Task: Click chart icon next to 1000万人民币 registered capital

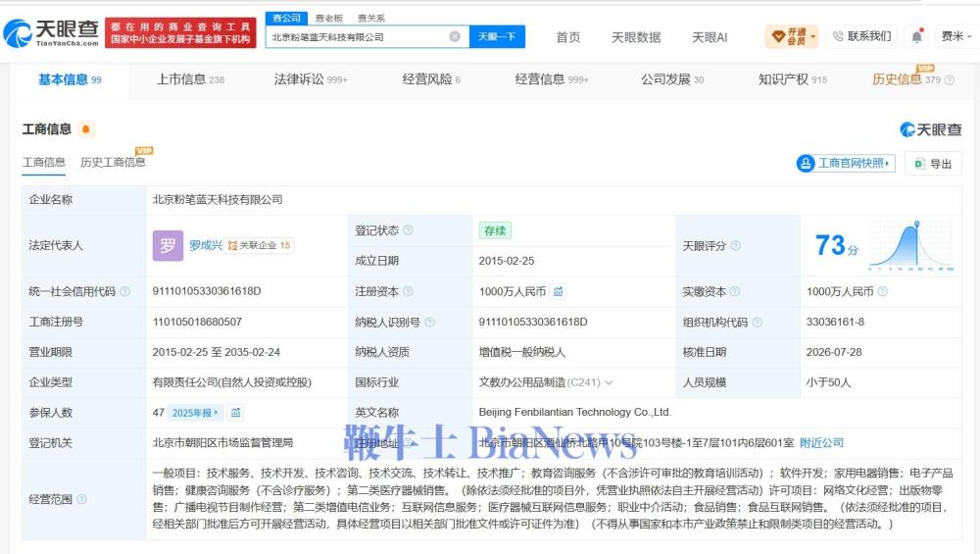Action: coord(559,291)
